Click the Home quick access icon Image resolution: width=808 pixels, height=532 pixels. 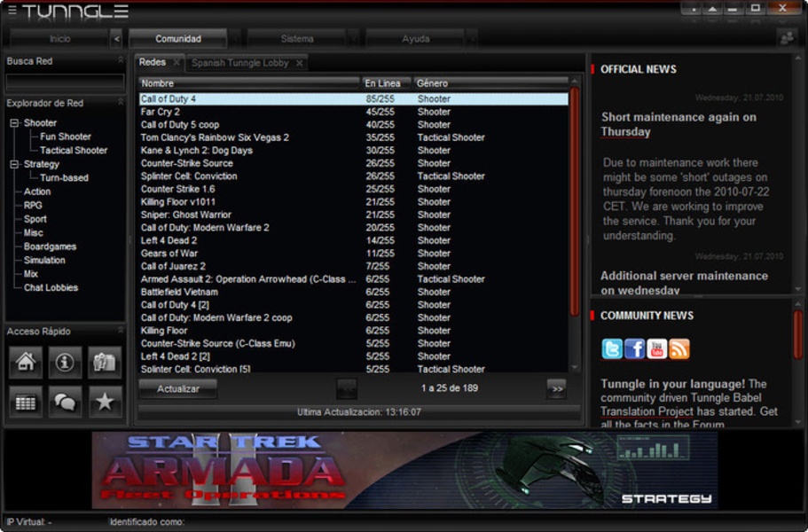pyautogui.click(x=26, y=362)
